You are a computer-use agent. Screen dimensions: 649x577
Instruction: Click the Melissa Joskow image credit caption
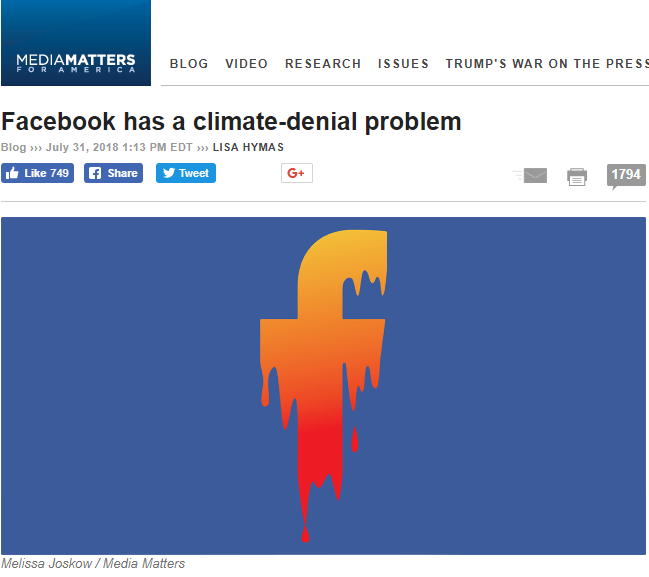point(93,563)
